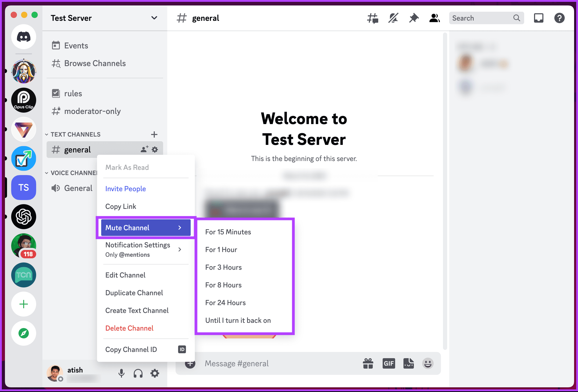
Task: Toggle member list icon
Action: coord(434,18)
